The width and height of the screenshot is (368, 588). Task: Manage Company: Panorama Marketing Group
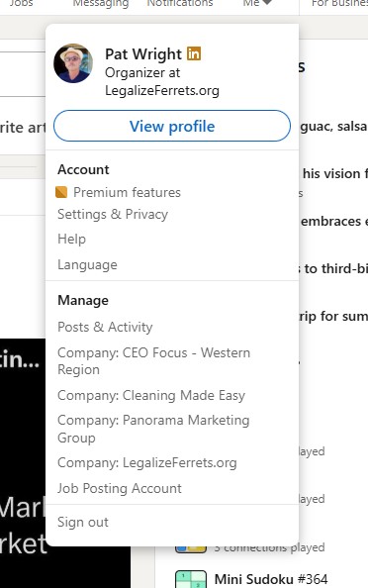point(153,429)
